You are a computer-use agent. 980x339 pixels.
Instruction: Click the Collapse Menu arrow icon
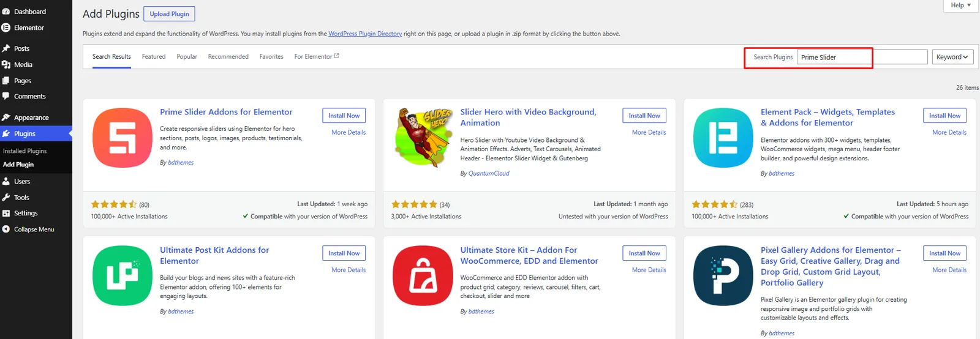point(6,229)
